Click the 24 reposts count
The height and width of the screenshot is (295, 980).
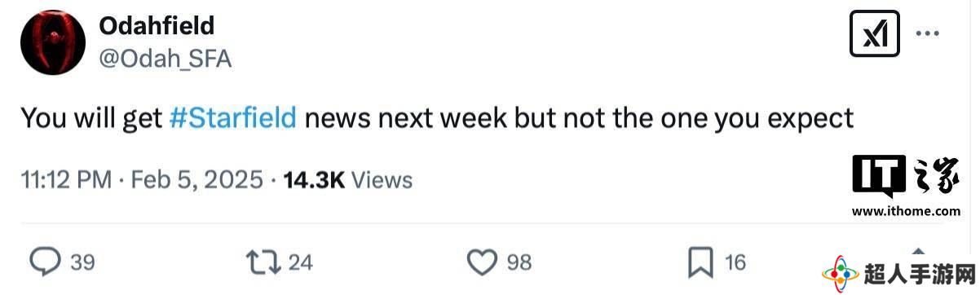[301, 262]
